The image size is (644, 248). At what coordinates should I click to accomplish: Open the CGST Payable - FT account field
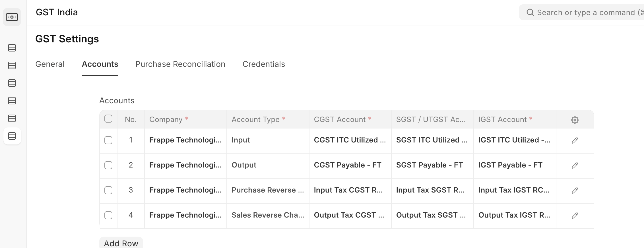(350, 165)
